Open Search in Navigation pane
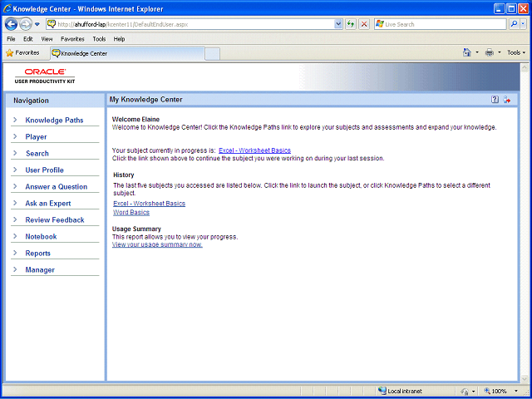This screenshot has height=399, width=532. [37, 153]
